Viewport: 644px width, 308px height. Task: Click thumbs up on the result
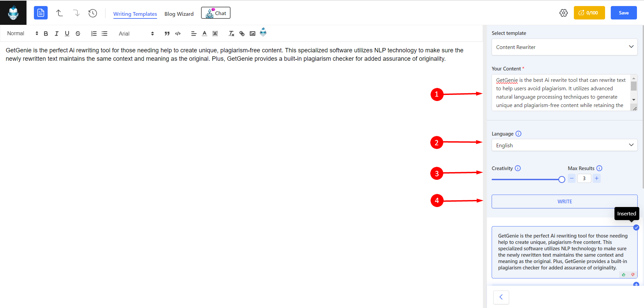coord(624,275)
